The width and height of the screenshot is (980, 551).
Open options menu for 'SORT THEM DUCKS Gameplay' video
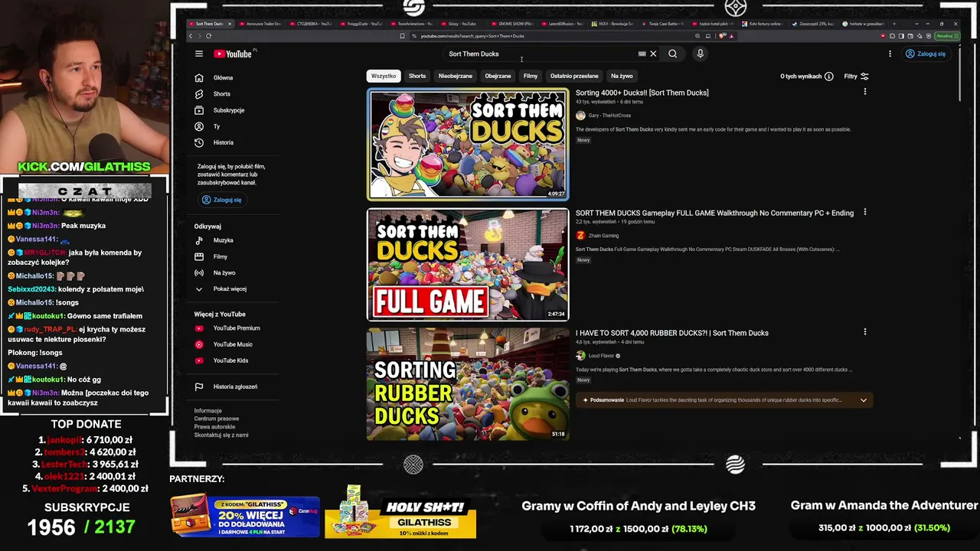[865, 212]
